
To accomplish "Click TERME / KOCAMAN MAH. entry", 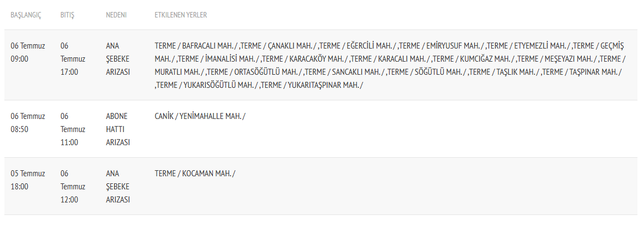I will click(195, 173).
